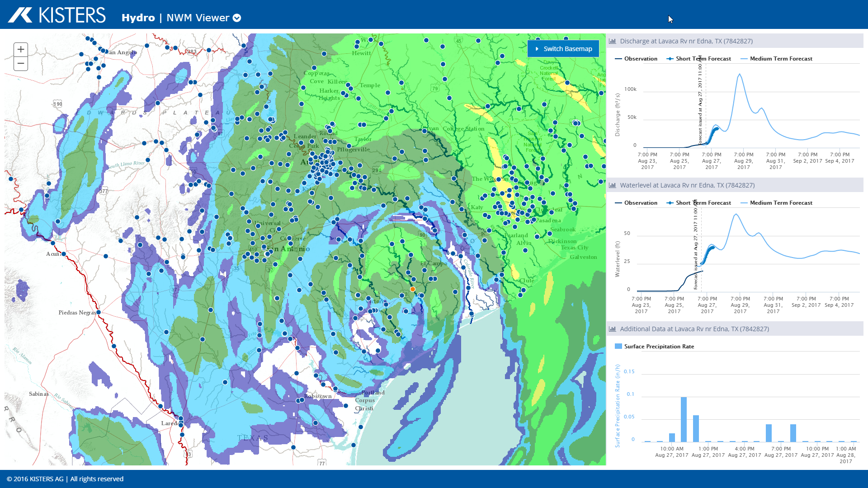Image resolution: width=868 pixels, height=488 pixels.
Task: Select the orange station marker near Edna
Action: tap(413, 289)
